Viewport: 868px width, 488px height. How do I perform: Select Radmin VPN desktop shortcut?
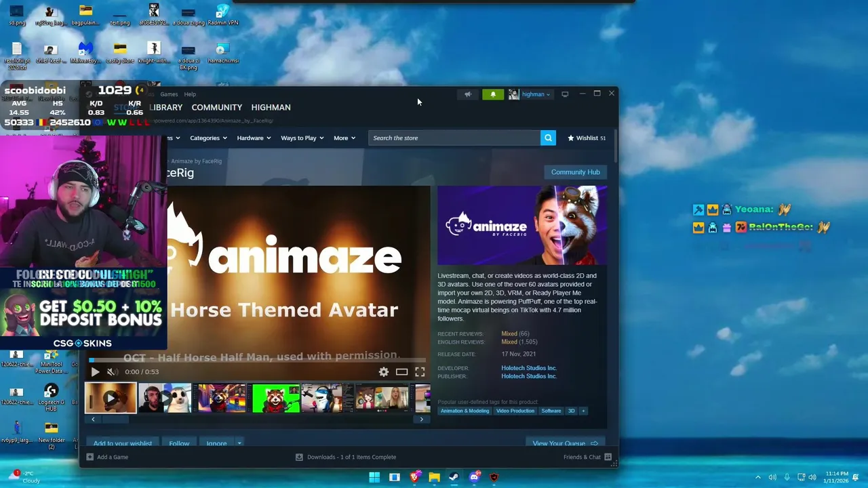point(222,14)
